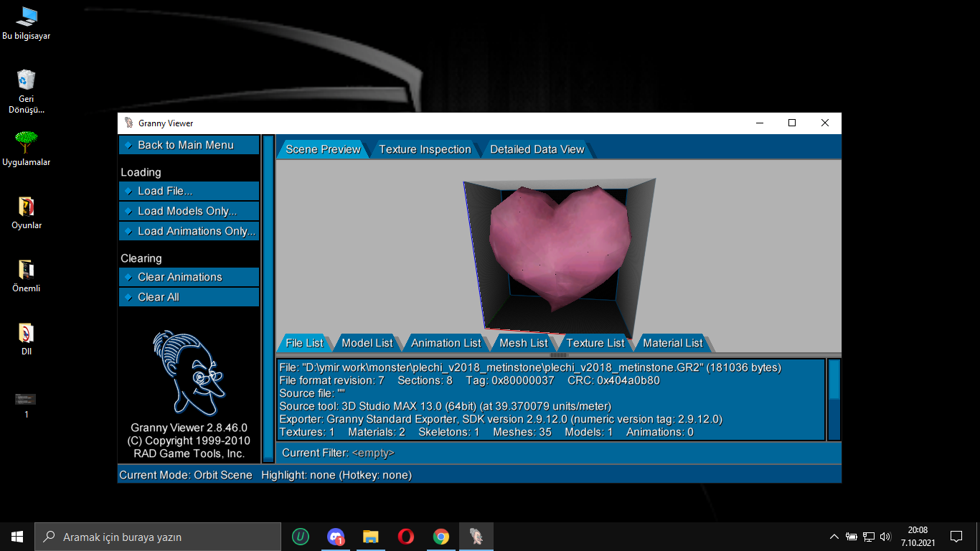980x551 pixels.
Task: Click the Windows Start button
Action: click(17, 536)
